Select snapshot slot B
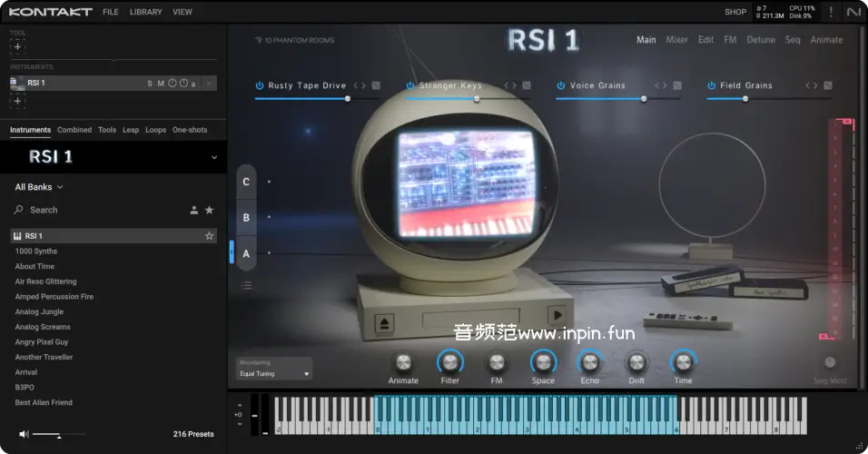This screenshot has width=868, height=454. [246, 218]
